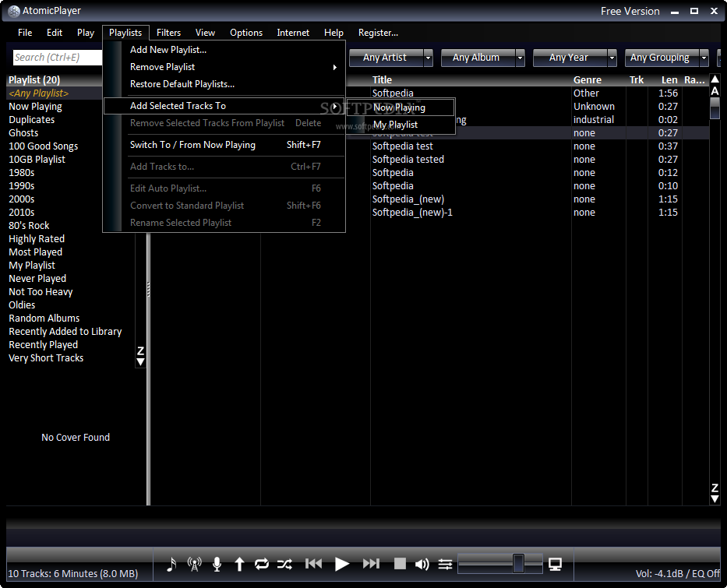Open the Register... menu item
Screen dimensions: 727x588
click(x=378, y=33)
